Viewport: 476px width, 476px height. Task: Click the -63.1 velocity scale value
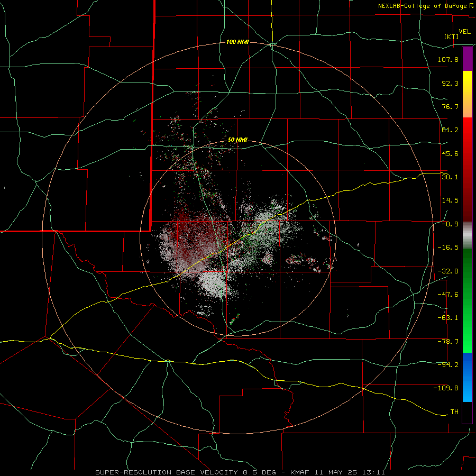448,318
